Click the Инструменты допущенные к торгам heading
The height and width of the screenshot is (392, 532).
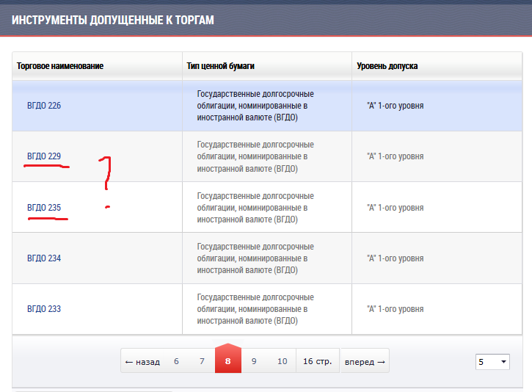[x=113, y=20]
